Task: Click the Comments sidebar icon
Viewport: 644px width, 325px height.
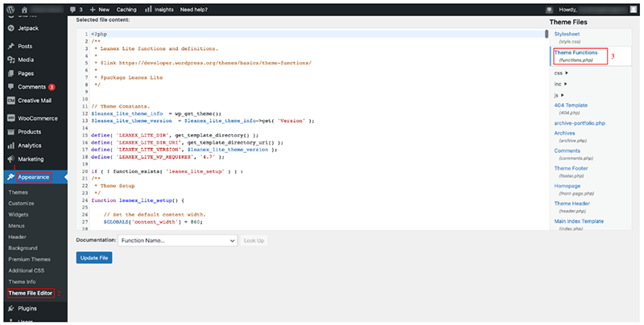Action: click(x=11, y=87)
